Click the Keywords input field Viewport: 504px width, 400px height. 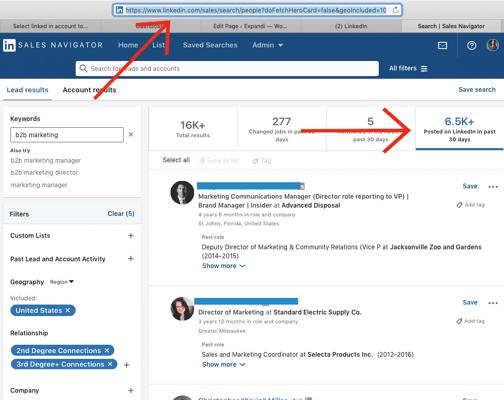pyautogui.click(x=67, y=135)
